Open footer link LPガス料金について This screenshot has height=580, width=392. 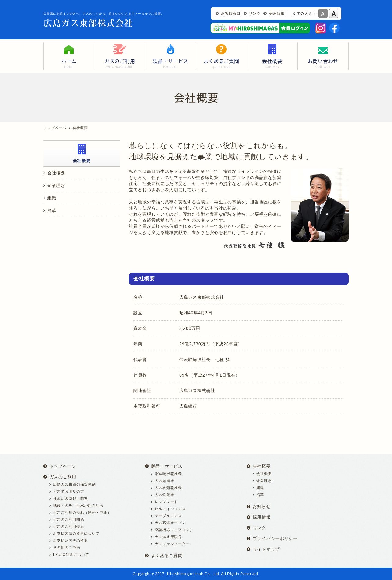tap(71, 555)
